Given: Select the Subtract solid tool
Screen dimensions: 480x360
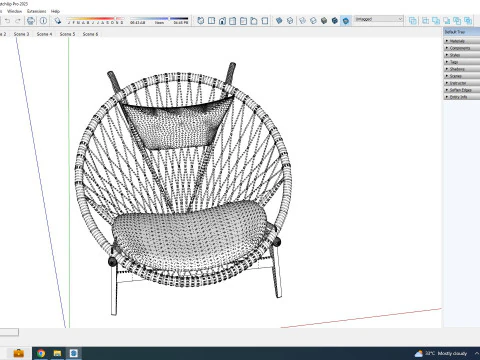Looking at the screenshot, I should pyautogui.click(x=447, y=21).
